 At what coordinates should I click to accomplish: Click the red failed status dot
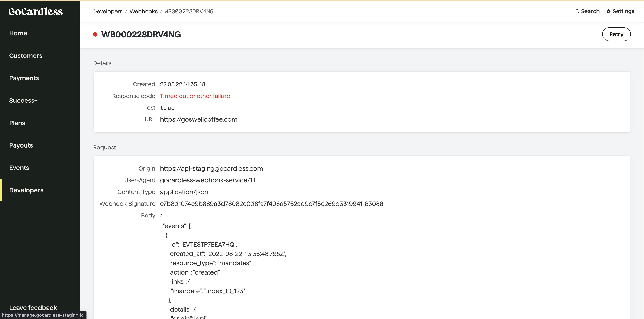point(95,34)
